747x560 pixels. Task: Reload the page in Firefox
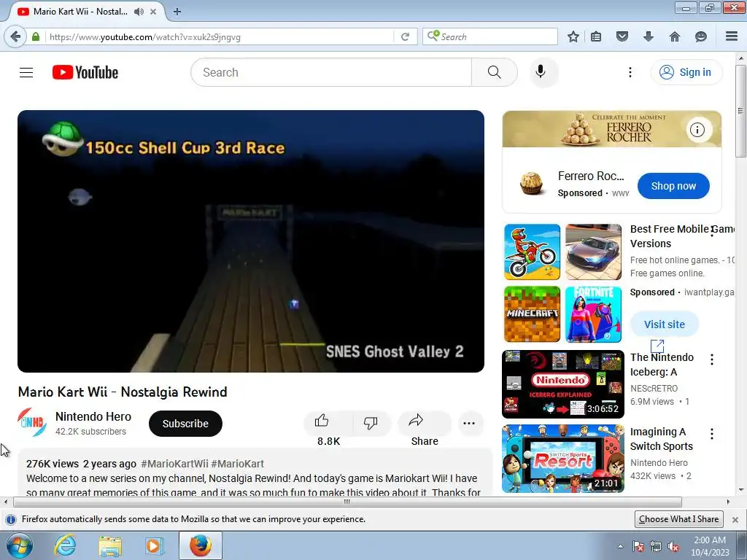(405, 36)
